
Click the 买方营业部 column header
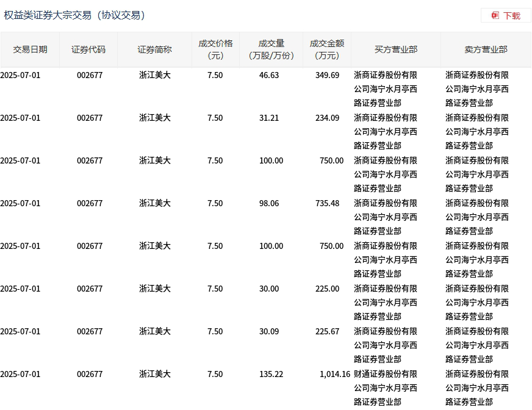[396, 49]
